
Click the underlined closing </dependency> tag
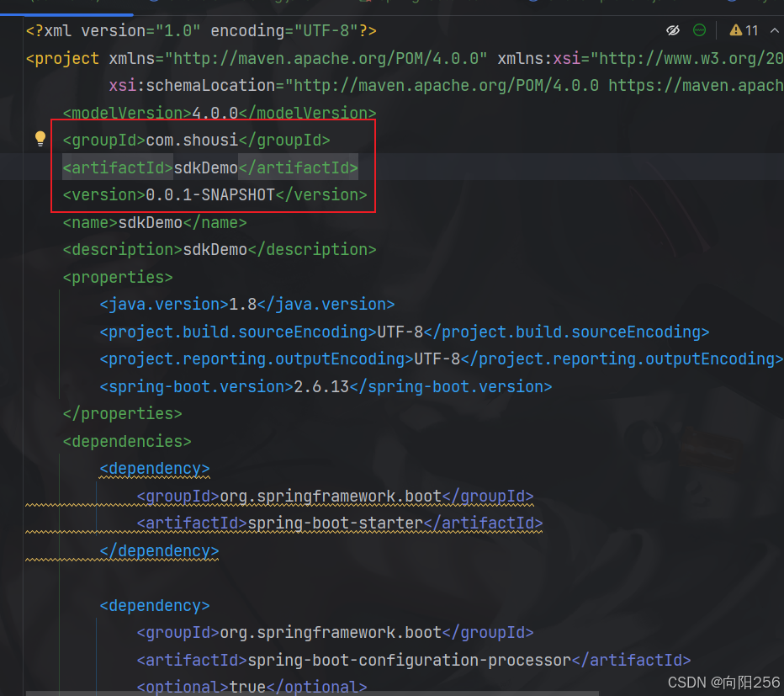(x=159, y=551)
